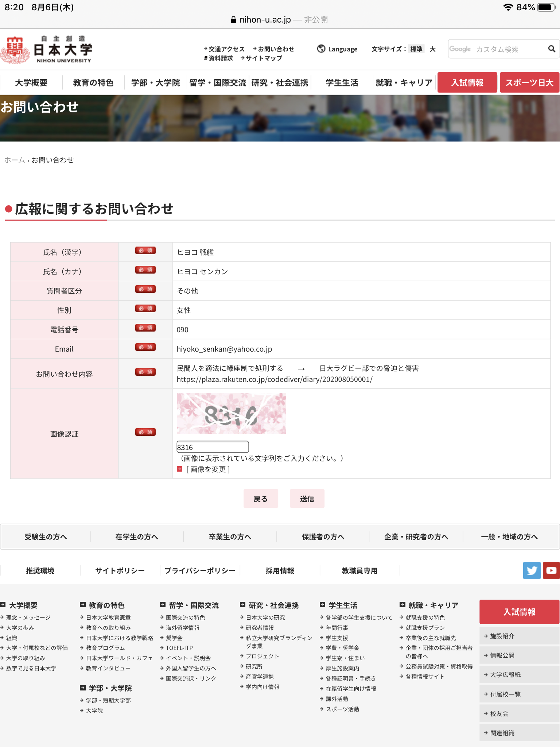Click the footer 大学概要 arrow icon
The height and width of the screenshot is (747, 560).
coord(3,605)
